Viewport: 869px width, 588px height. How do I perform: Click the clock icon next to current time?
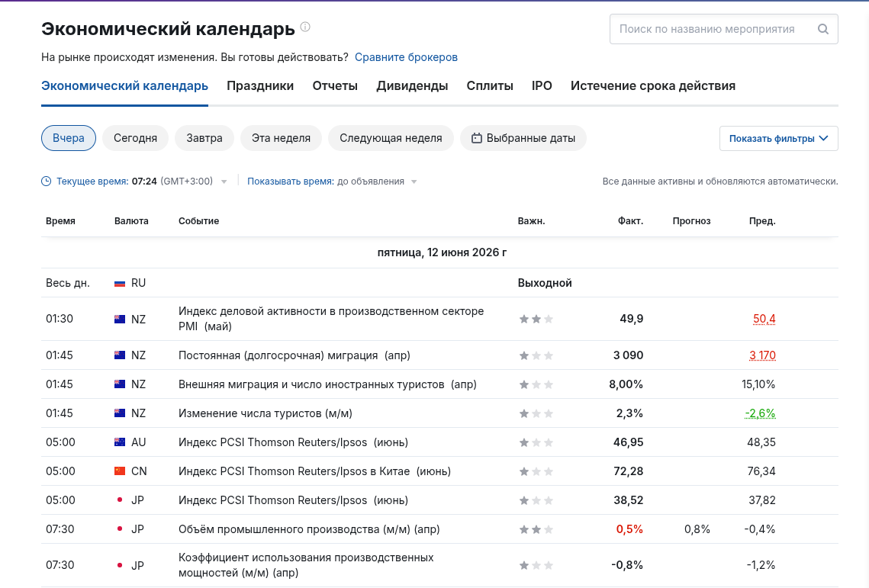pos(47,182)
